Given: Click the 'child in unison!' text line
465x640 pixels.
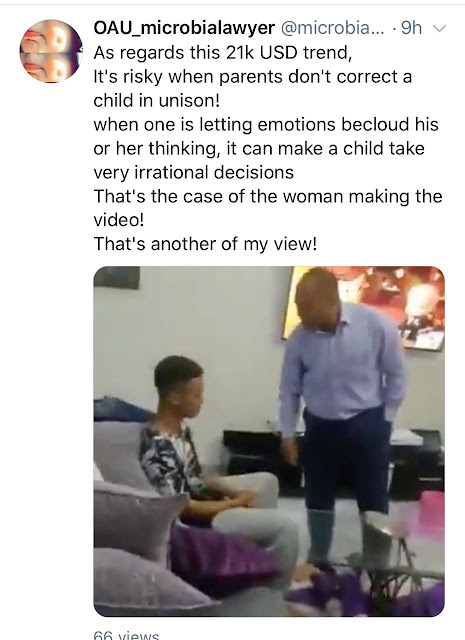Looking at the screenshot, I should click(157, 100).
